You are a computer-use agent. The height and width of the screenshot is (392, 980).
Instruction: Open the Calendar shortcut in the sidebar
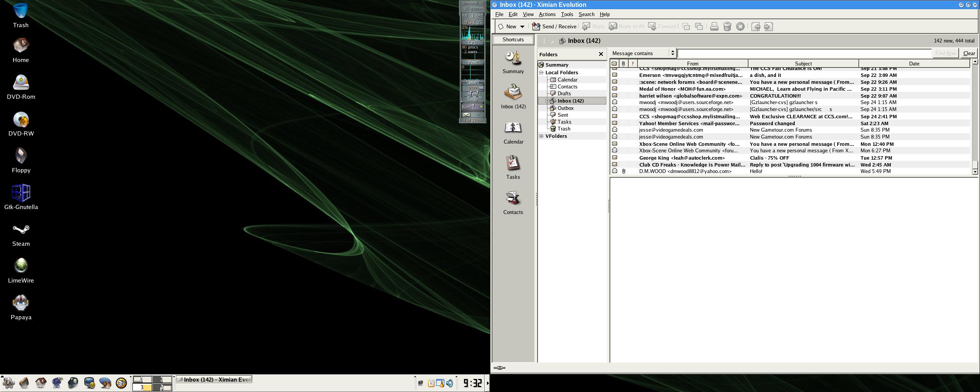click(513, 132)
